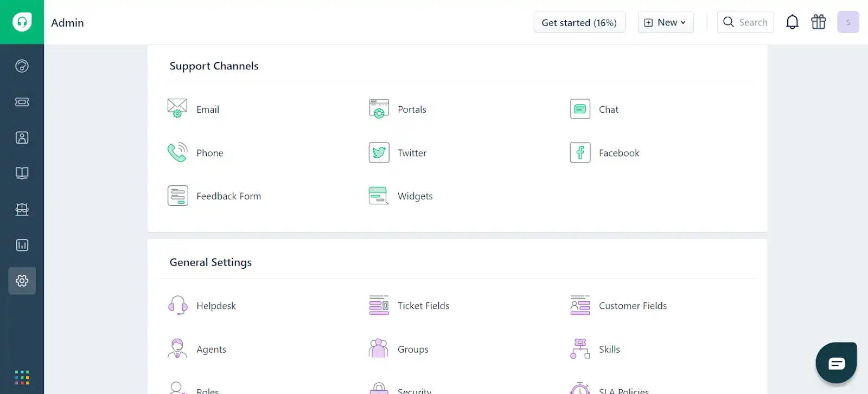Screen dimensions: 868x394
Task: Click the Facebook channel icon
Action: coord(580,152)
